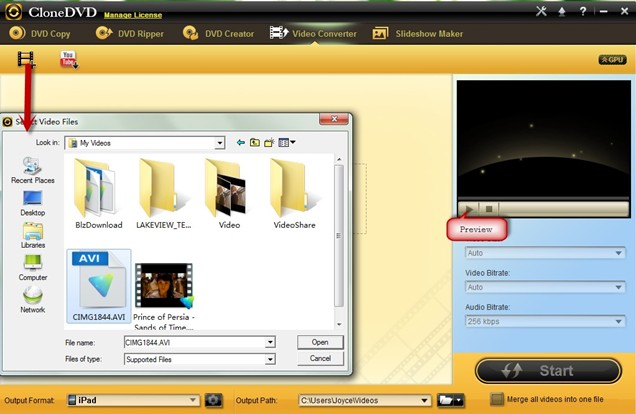Go up one folder level

point(255,142)
